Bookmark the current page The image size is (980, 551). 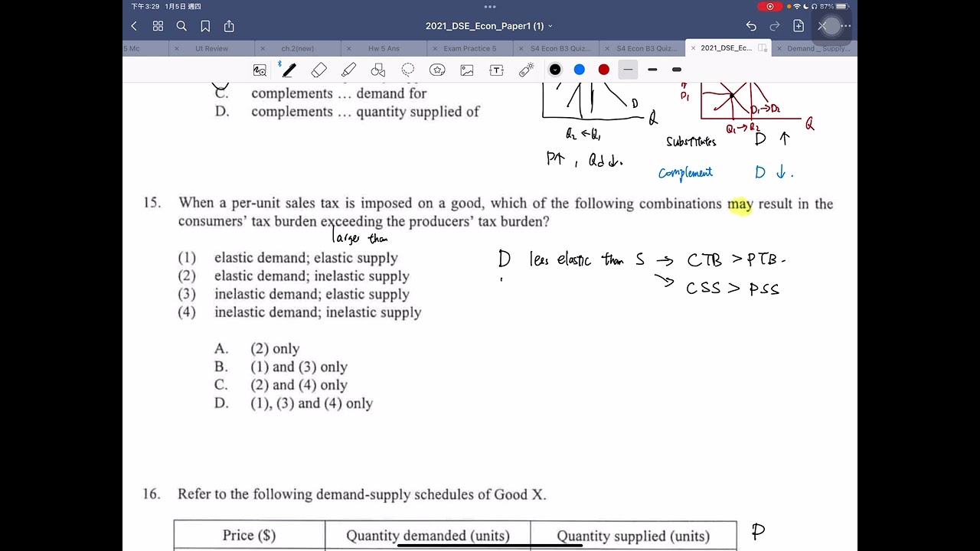(205, 26)
